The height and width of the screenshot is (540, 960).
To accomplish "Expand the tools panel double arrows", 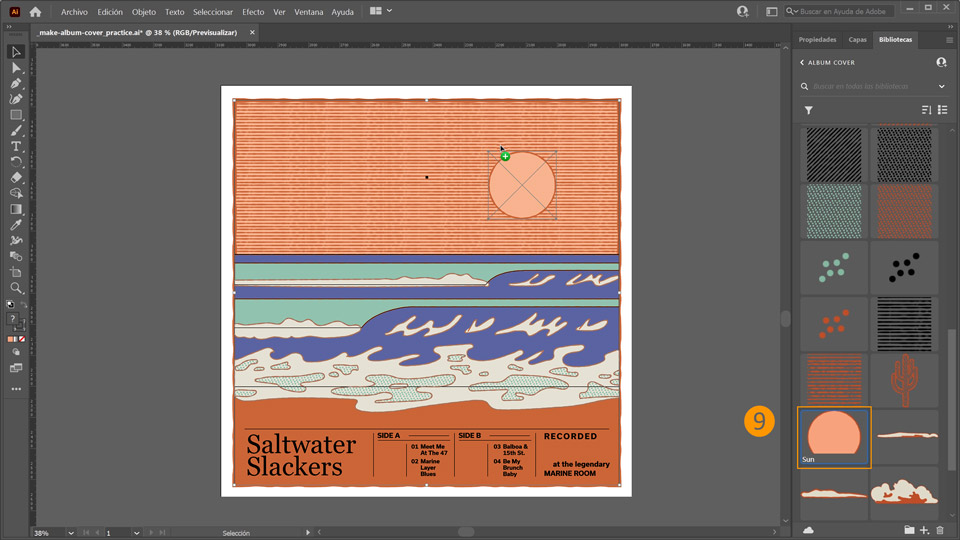I will point(9,27).
